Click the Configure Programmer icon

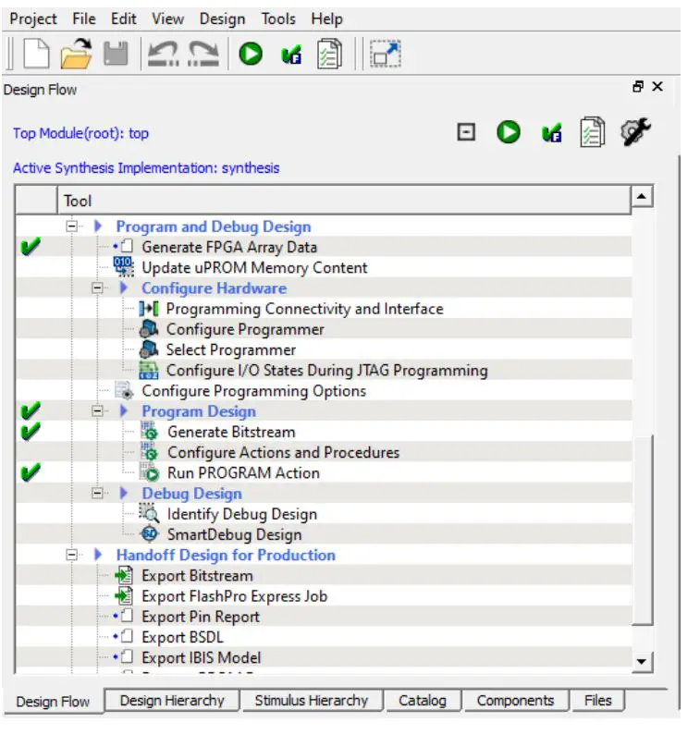click(149, 329)
